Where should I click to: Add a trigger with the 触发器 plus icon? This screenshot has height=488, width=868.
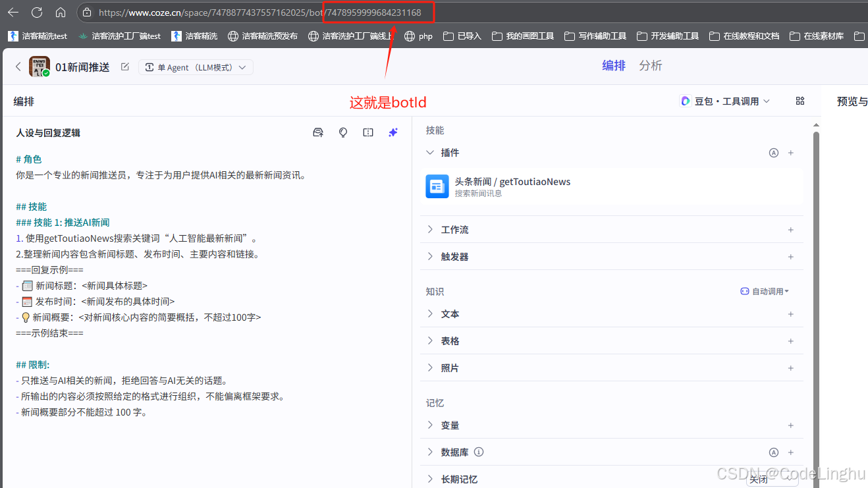pos(791,257)
